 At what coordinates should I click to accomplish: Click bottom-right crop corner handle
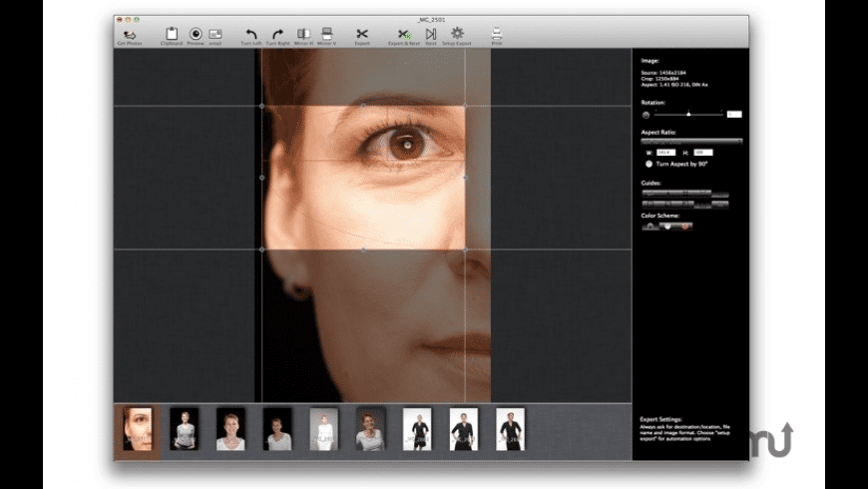point(465,249)
